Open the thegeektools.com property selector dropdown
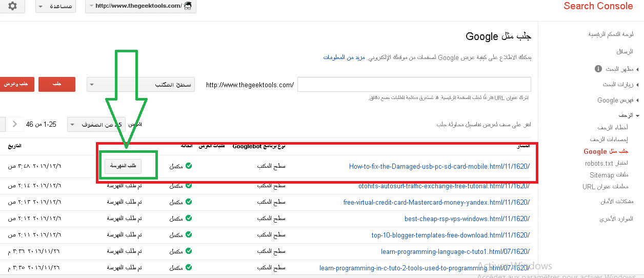This screenshot has height=278, width=644. [140, 6]
